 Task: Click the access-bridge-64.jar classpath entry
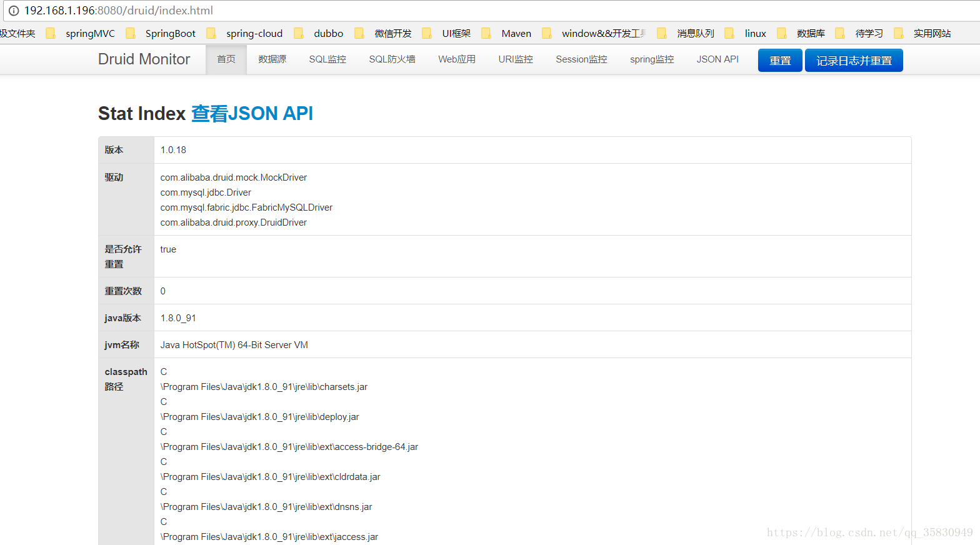click(x=289, y=447)
